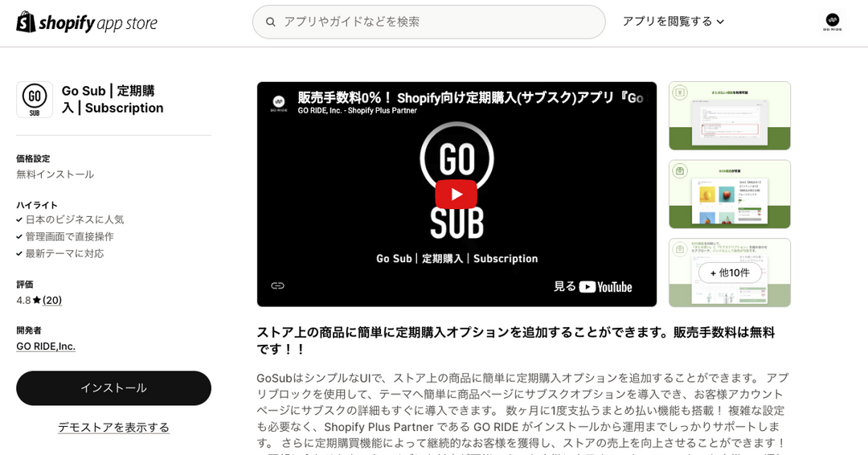Click the chevron beside アプリを閲覧する
The width and height of the screenshot is (868, 455).
[x=719, y=23]
